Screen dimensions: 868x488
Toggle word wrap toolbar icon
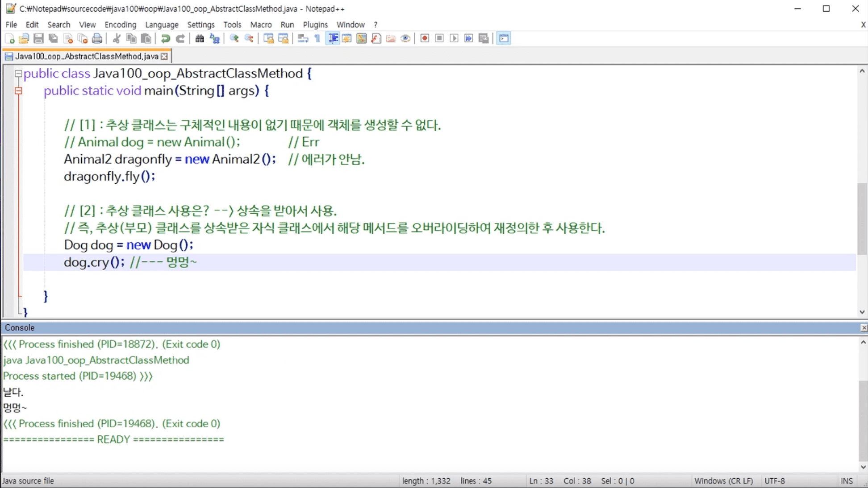[303, 39]
